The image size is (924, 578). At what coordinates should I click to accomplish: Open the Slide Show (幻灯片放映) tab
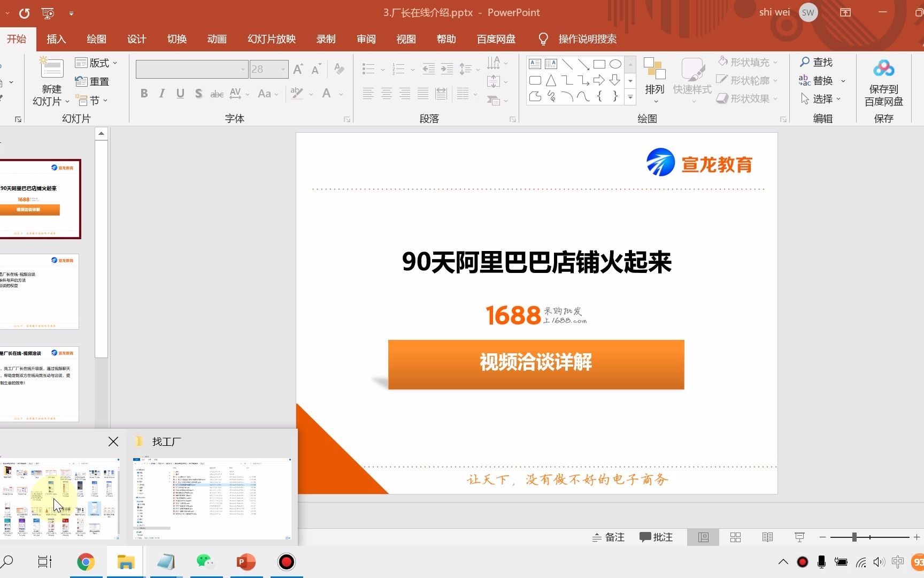click(272, 39)
